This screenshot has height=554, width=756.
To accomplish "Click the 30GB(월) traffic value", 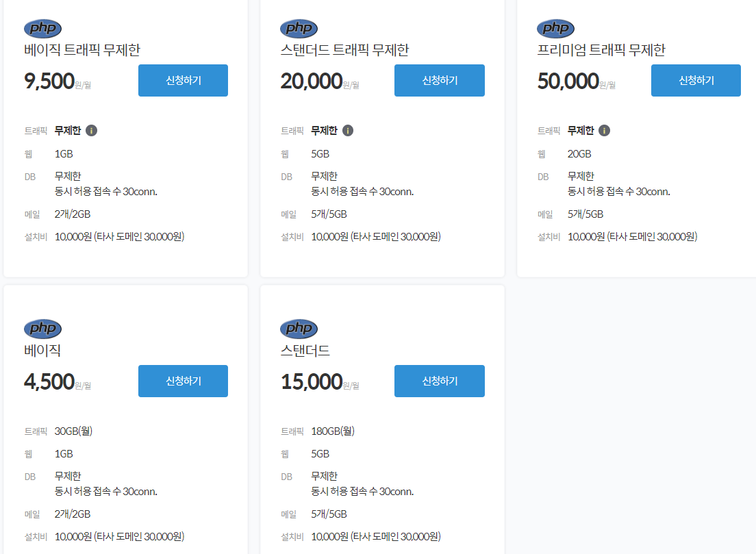I will tap(73, 431).
